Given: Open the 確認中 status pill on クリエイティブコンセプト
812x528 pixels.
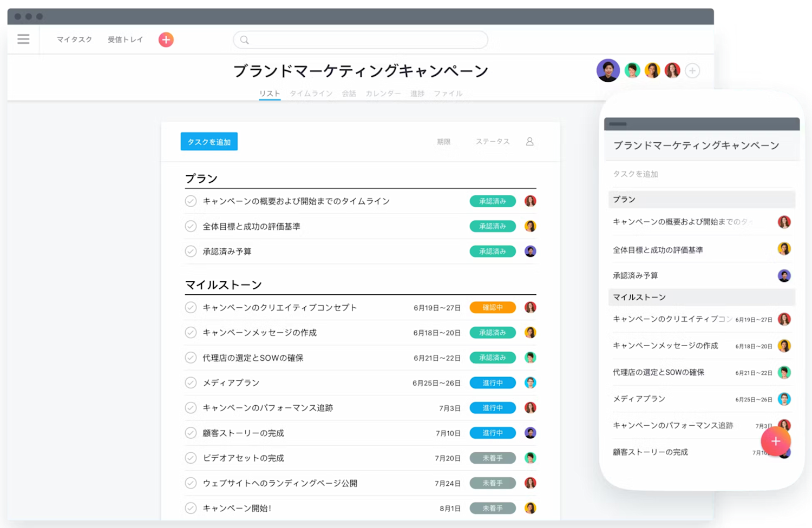Looking at the screenshot, I should [x=492, y=307].
